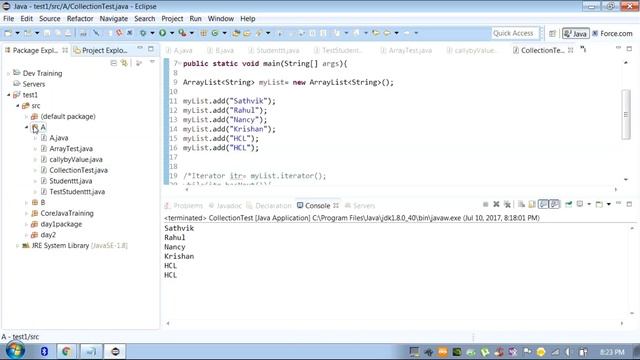
Task: Click the Open Perspective icon
Action: 552,33
